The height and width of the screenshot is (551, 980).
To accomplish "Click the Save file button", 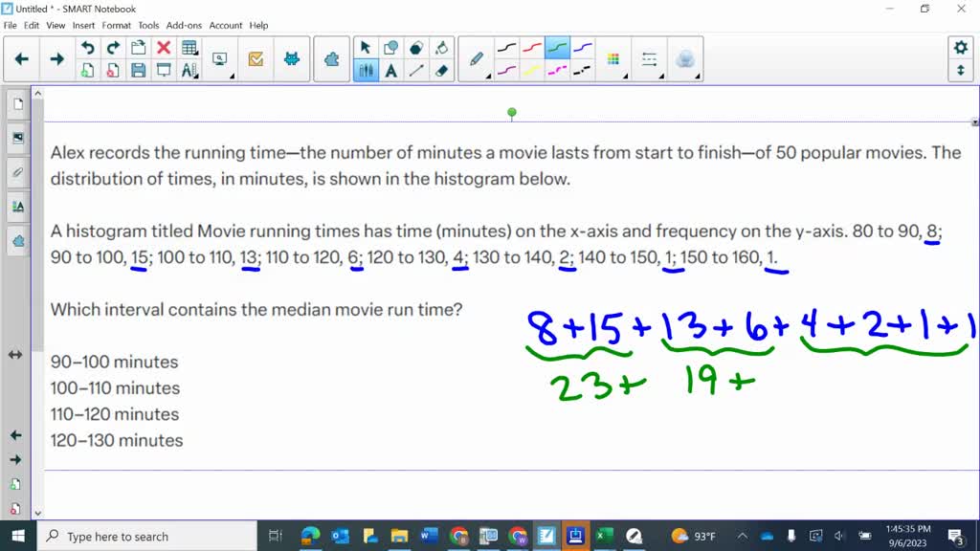I will pos(139,67).
